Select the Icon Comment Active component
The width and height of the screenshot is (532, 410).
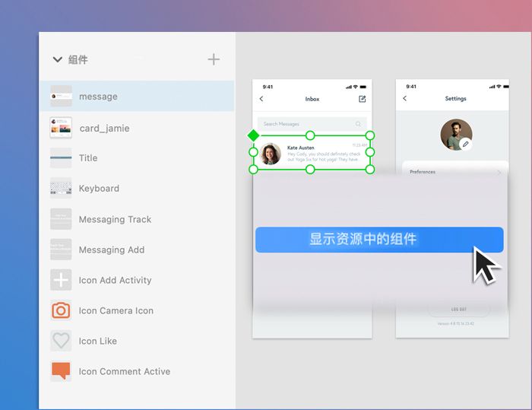pos(137,371)
